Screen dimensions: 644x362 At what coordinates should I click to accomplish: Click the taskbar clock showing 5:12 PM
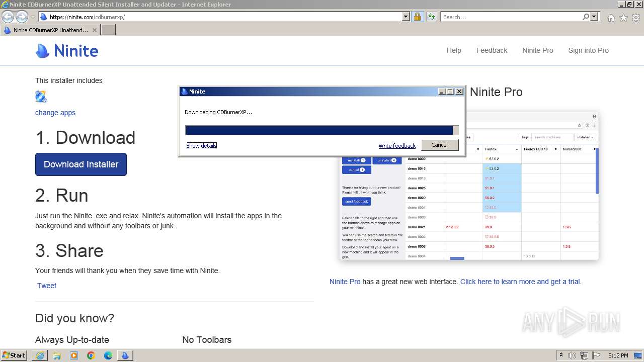click(618, 355)
